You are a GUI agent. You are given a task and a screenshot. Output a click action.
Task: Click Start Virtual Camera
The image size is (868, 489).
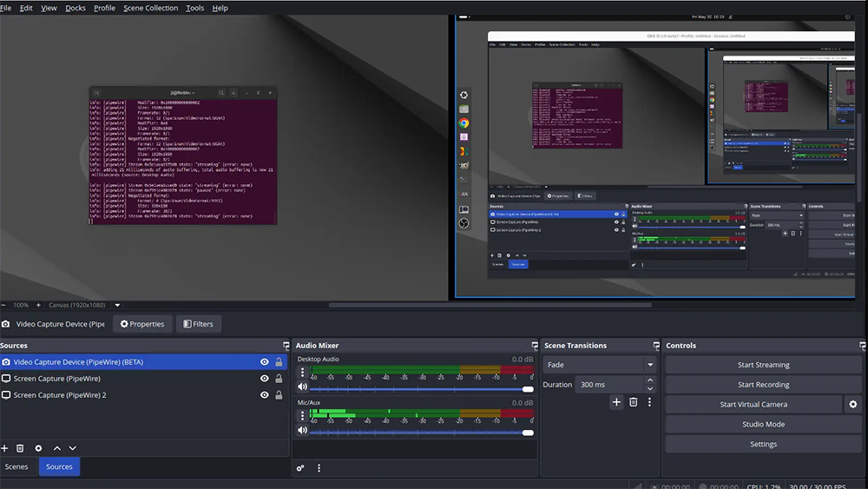pos(753,404)
